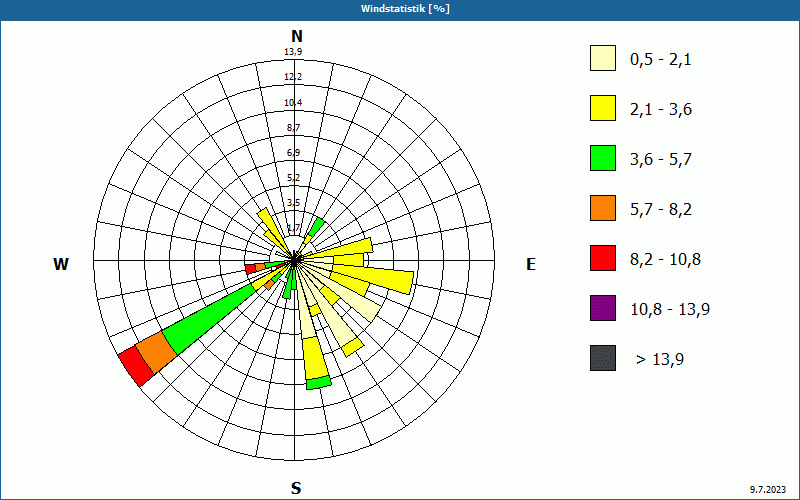Screen dimensions: 800x500
Task: Click the small red segment on the west bar
Action: coord(251,269)
